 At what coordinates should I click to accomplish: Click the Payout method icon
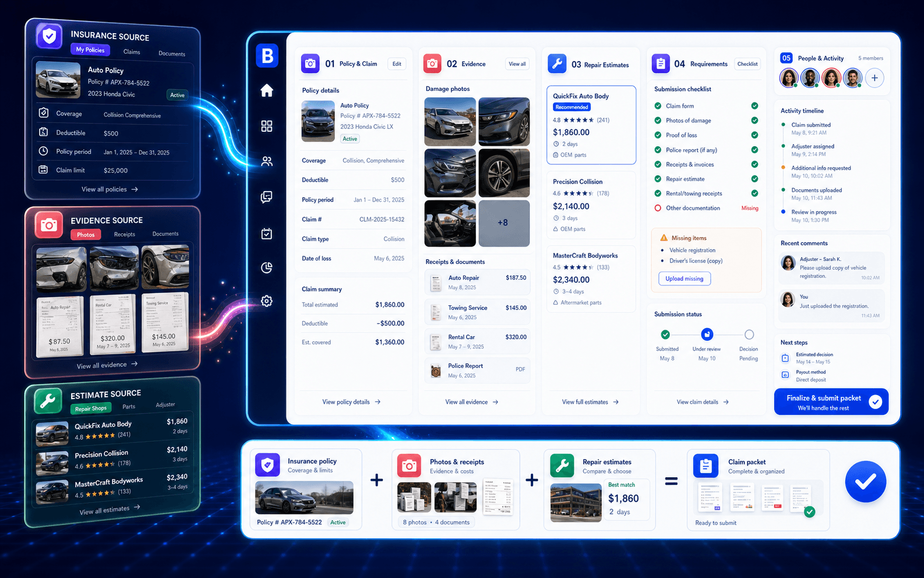(x=785, y=375)
